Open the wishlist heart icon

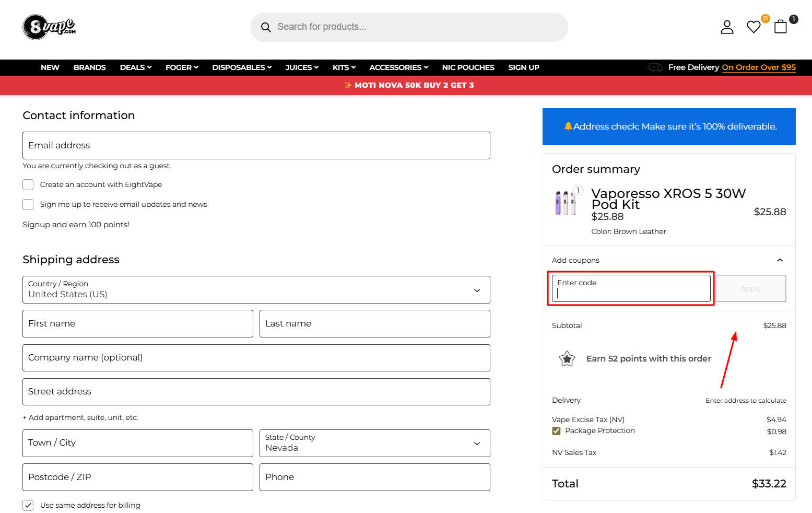pos(754,27)
